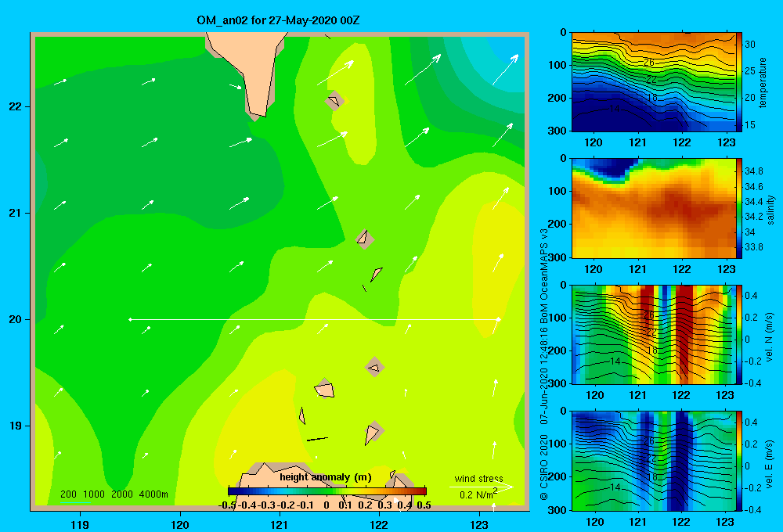Click the CSIRO BoM OceanMAPS v3 copyright text

pos(544,364)
